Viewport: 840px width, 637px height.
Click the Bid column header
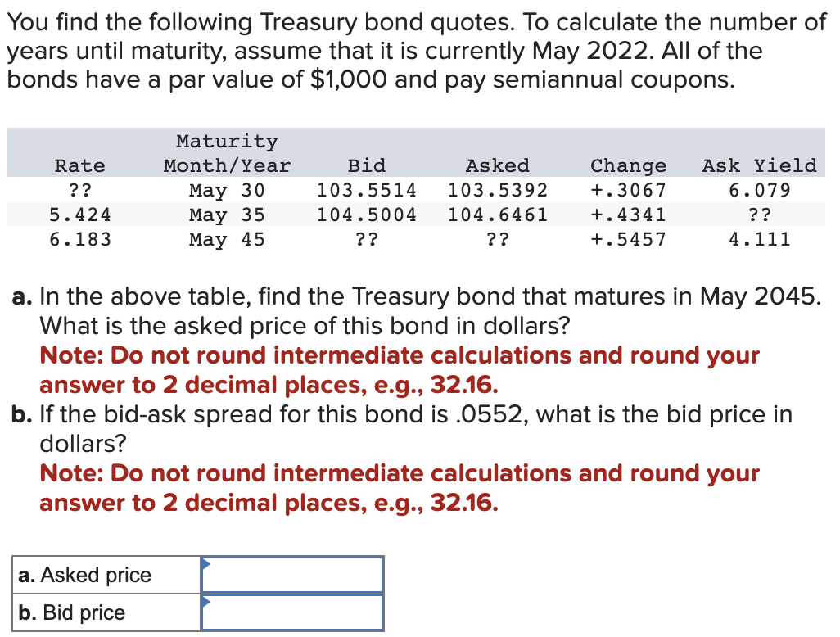367,165
